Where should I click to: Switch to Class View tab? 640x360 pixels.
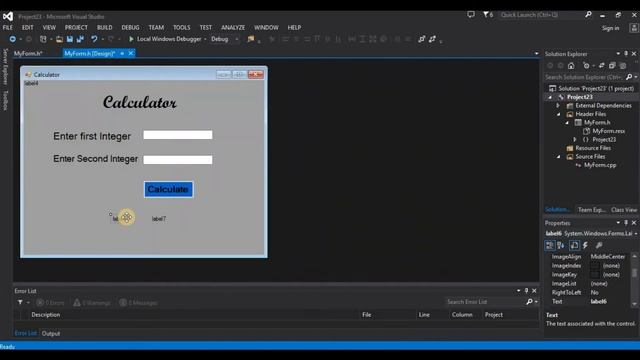tap(624, 210)
